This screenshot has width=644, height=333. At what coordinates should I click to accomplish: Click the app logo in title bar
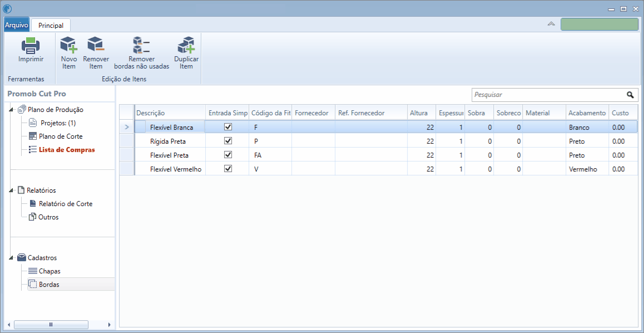pyautogui.click(x=7, y=8)
